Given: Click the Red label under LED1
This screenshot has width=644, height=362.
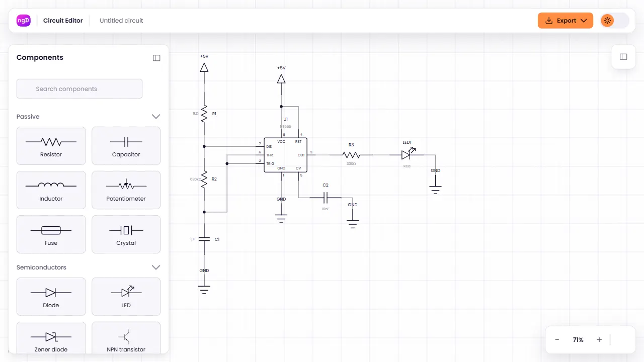Looking at the screenshot, I should point(407,166).
